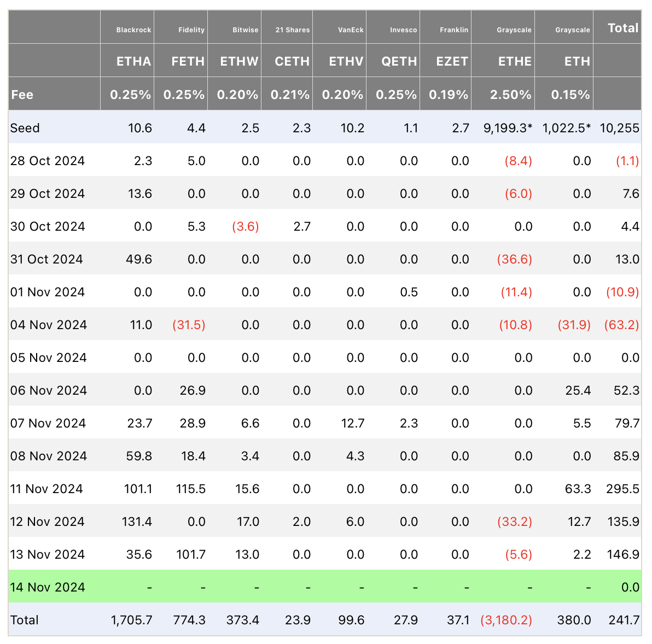Click the 1,705.7 Blackrock total
Screen dimensions: 652x644
(131, 620)
